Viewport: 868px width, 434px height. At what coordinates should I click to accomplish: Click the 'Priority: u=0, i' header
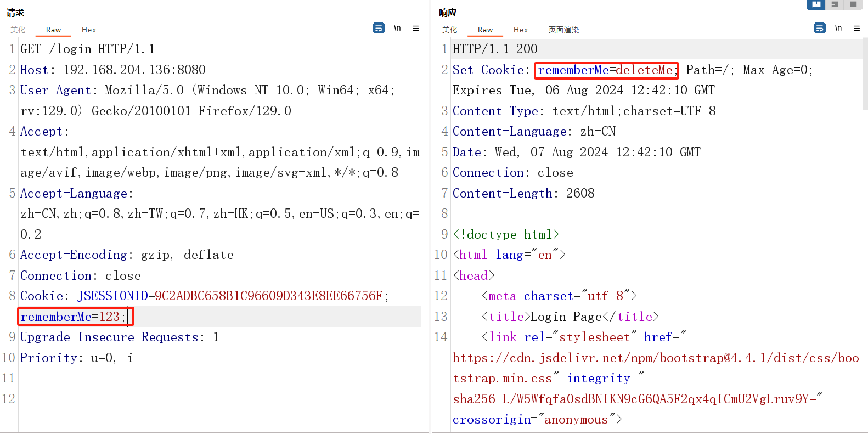click(77, 358)
